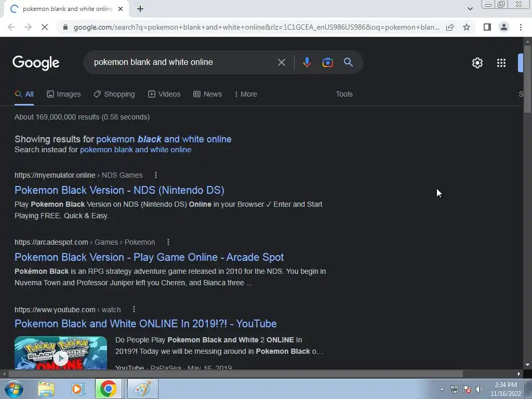Open Windows Explorer from taskbar
Viewport: 532px width, 399px height.
coord(46,389)
